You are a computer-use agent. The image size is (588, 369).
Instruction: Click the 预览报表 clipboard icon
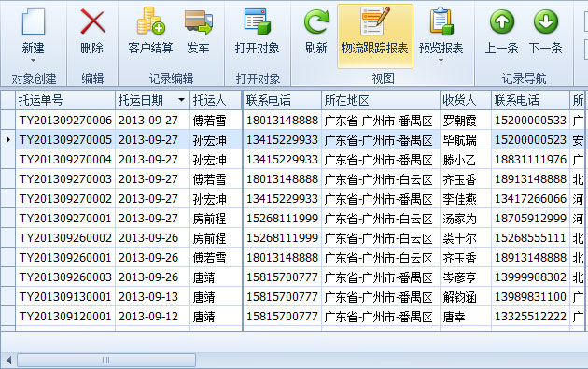click(441, 21)
